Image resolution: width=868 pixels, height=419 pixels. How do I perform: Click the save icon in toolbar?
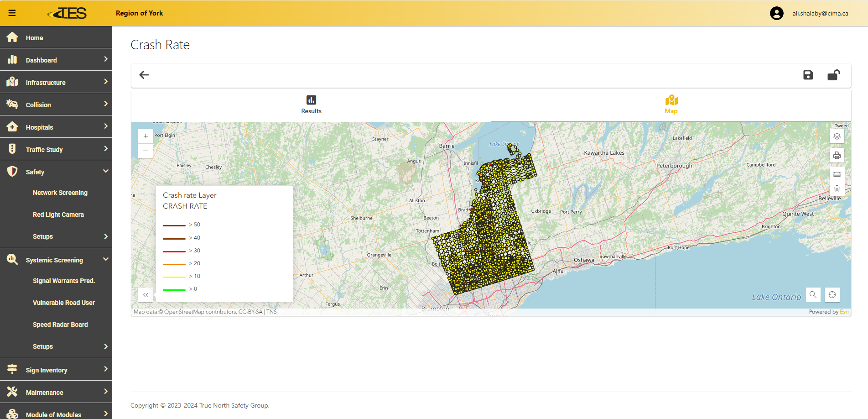(x=808, y=75)
